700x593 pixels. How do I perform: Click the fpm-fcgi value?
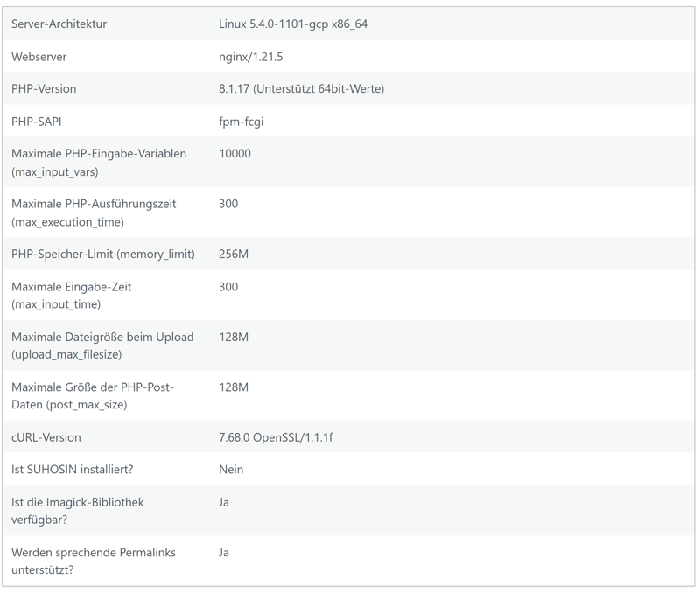click(241, 122)
